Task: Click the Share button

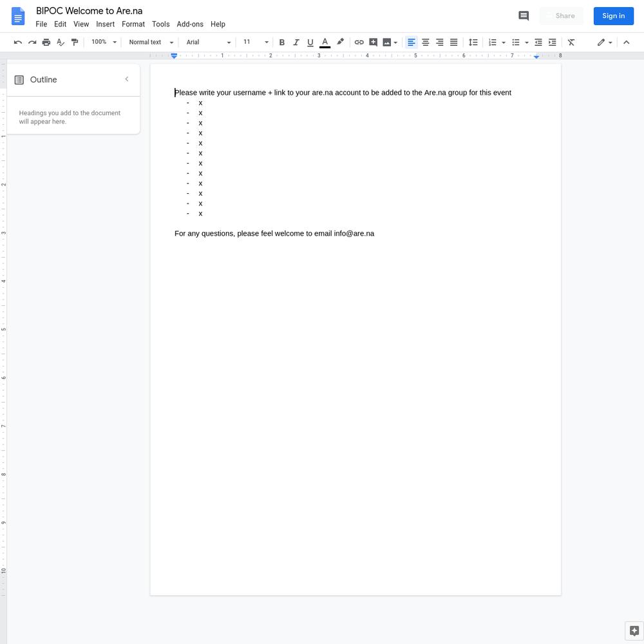Action: click(x=561, y=16)
